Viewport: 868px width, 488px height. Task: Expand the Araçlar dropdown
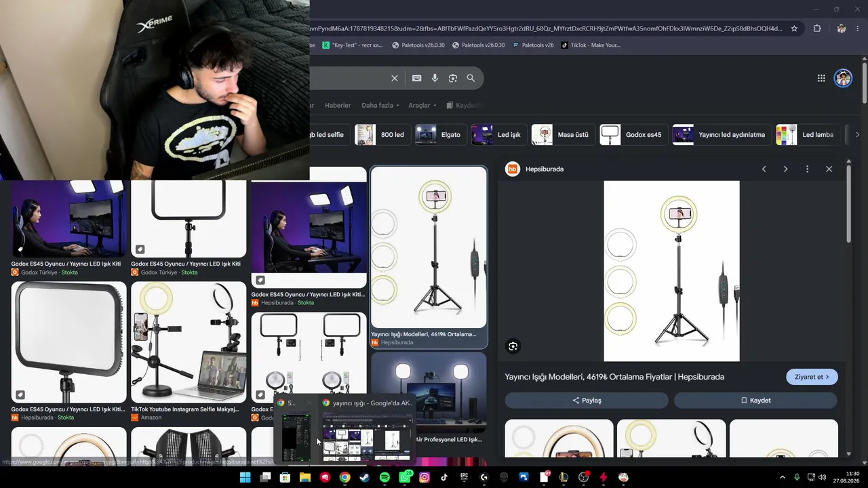[x=422, y=105]
